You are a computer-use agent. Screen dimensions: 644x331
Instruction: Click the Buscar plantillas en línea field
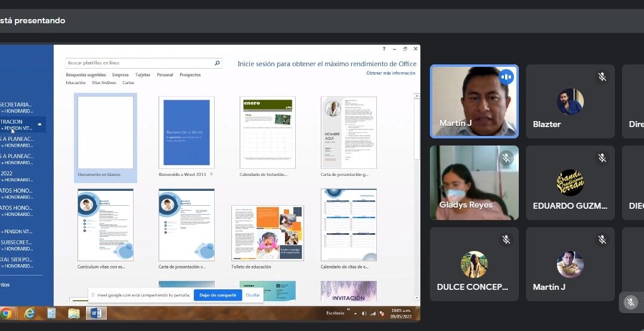[x=140, y=63]
